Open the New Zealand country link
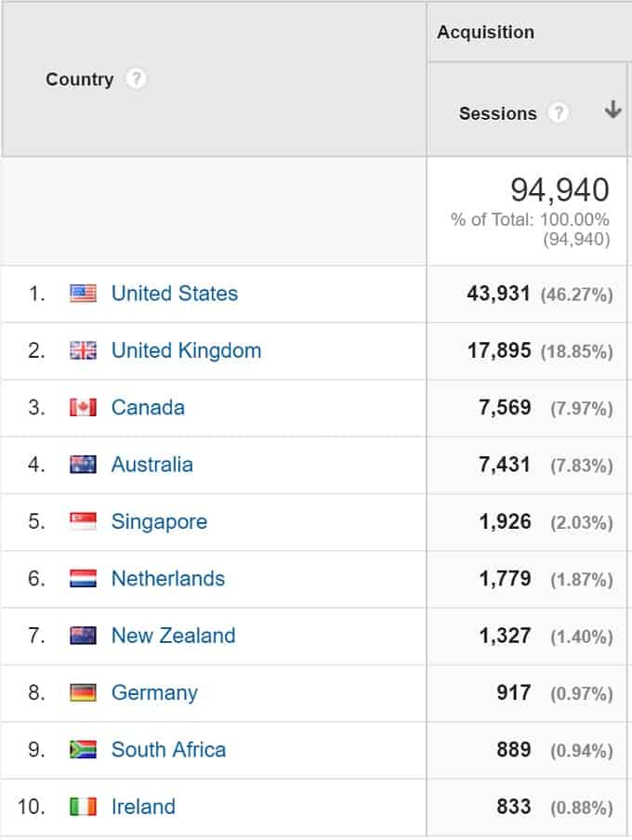The width and height of the screenshot is (632, 840). click(x=173, y=636)
